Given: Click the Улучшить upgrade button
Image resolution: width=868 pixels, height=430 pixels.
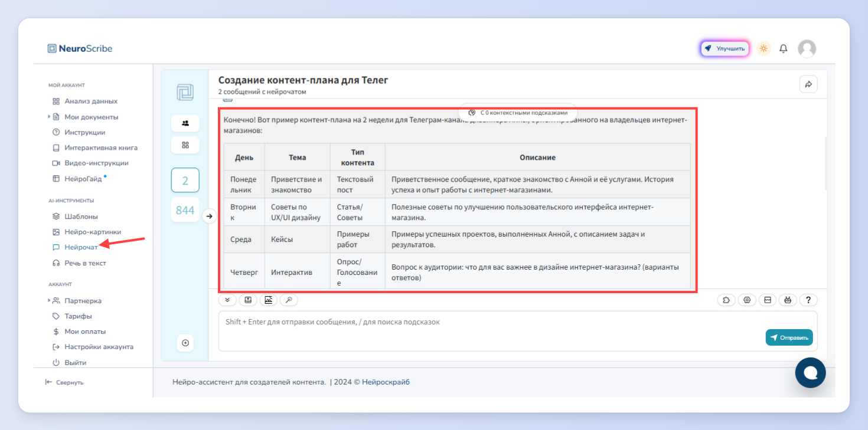Looking at the screenshot, I should (x=725, y=48).
